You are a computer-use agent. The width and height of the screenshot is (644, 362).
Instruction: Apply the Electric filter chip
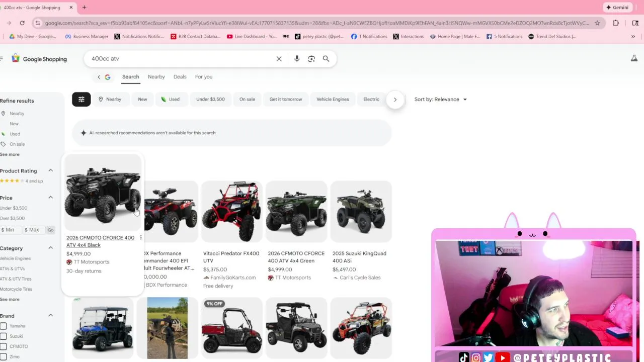click(x=371, y=99)
